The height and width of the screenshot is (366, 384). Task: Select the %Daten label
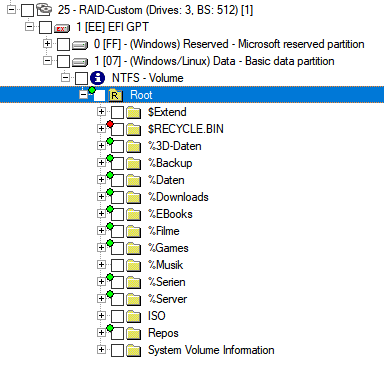(x=166, y=180)
